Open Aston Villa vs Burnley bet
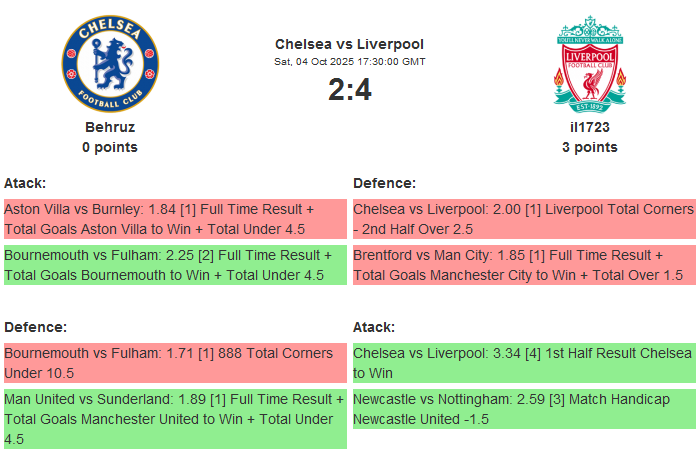The height and width of the screenshot is (460, 700). click(174, 219)
